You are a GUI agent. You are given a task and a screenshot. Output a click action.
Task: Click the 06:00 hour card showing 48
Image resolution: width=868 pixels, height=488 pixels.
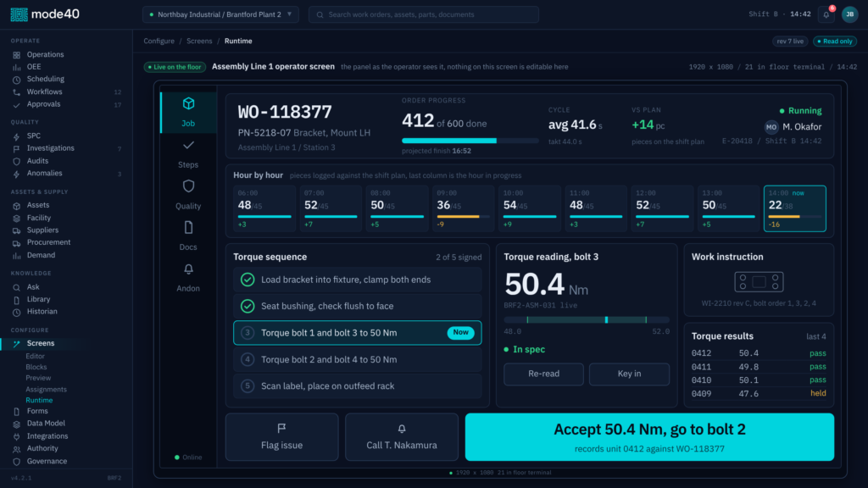click(x=264, y=208)
